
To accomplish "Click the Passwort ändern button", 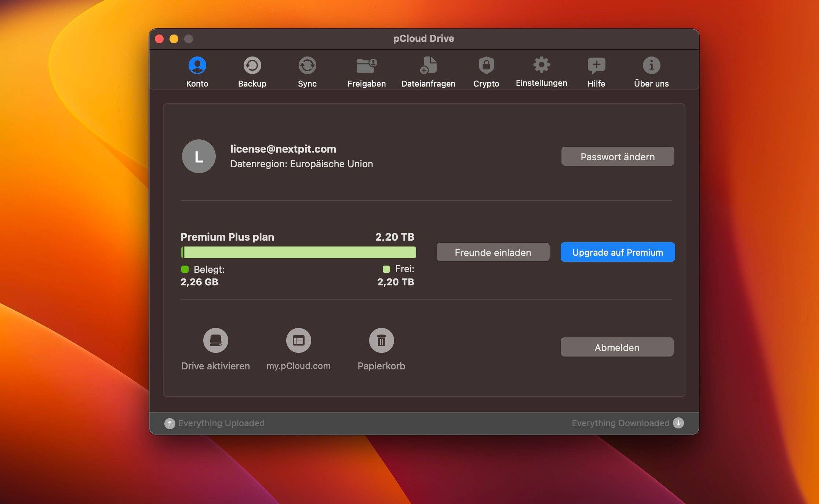I will click(x=618, y=156).
